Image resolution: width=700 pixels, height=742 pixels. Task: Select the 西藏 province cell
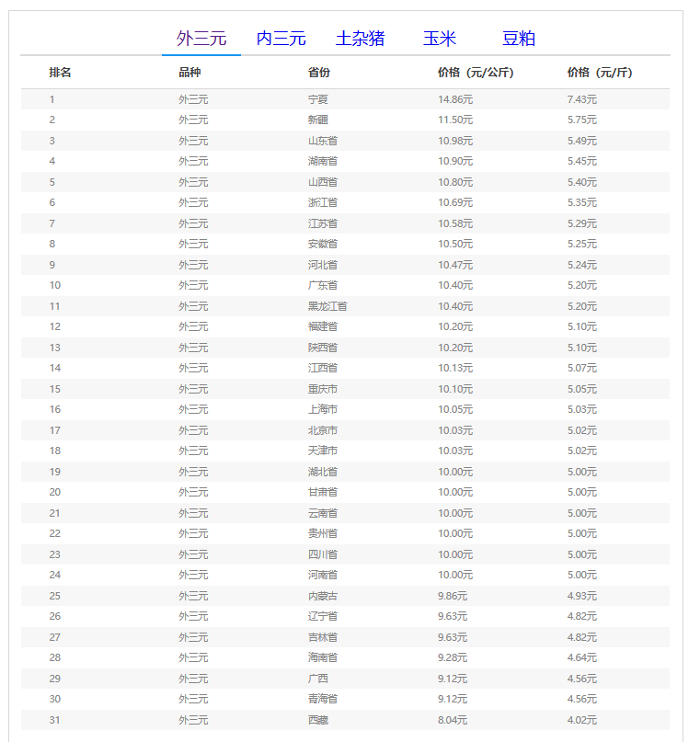[318, 720]
